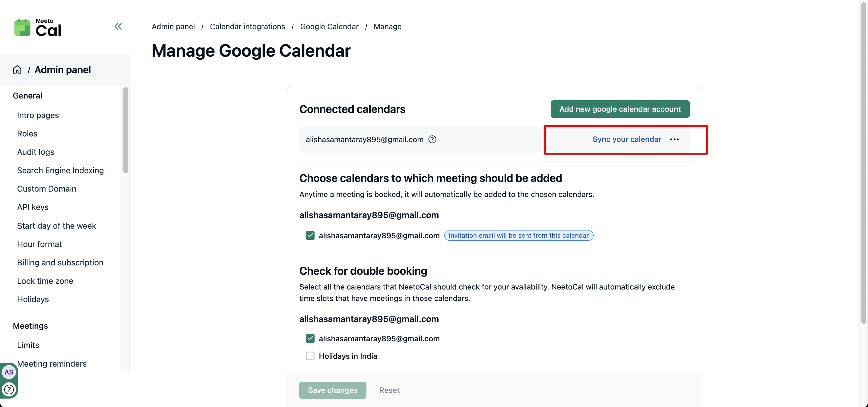
Task: Click the 'Holidays in India' label
Action: pyautogui.click(x=348, y=356)
